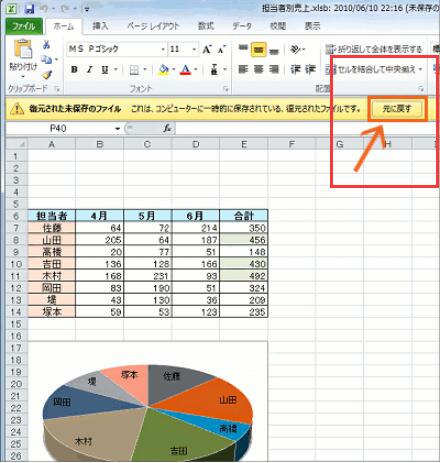
Task: Open the Paste options dropdown arrow
Action: click(23, 77)
